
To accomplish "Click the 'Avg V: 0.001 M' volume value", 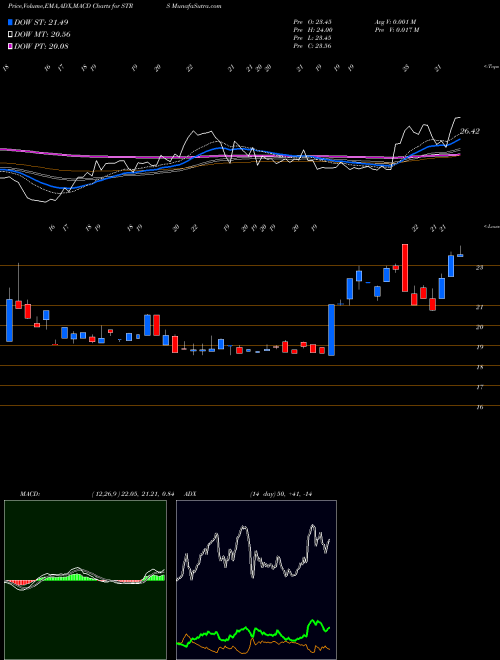I will [x=395, y=22].
